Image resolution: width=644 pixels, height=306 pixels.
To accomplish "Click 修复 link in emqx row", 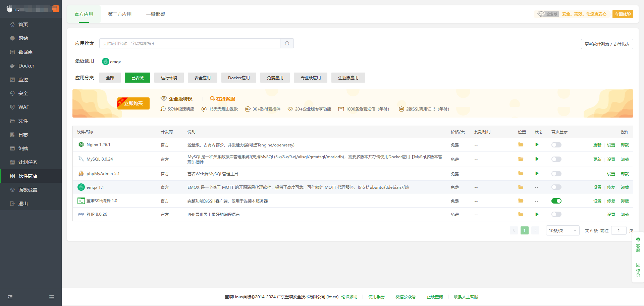I will point(611,187).
